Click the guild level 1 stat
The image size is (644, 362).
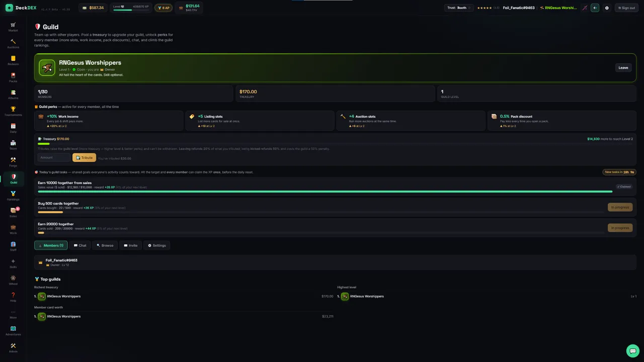(x=537, y=94)
